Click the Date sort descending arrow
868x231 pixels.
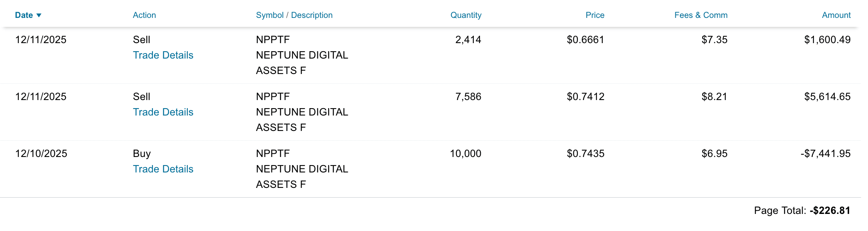click(39, 15)
